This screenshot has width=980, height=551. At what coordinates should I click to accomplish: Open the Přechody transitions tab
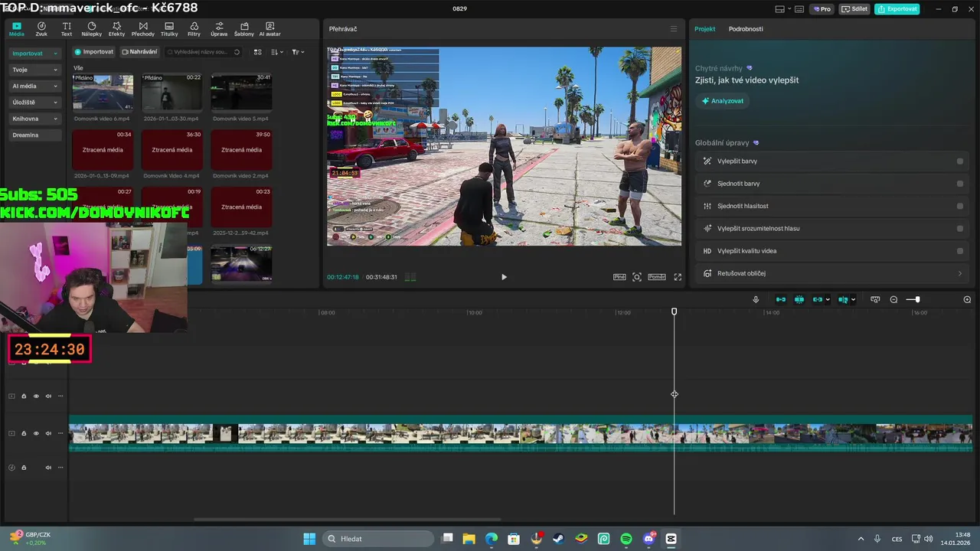coord(142,29)
